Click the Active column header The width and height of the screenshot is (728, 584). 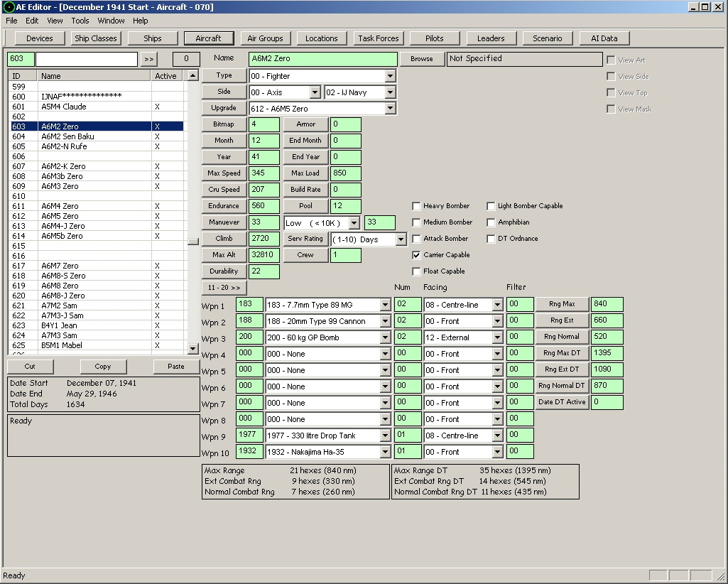165,76
